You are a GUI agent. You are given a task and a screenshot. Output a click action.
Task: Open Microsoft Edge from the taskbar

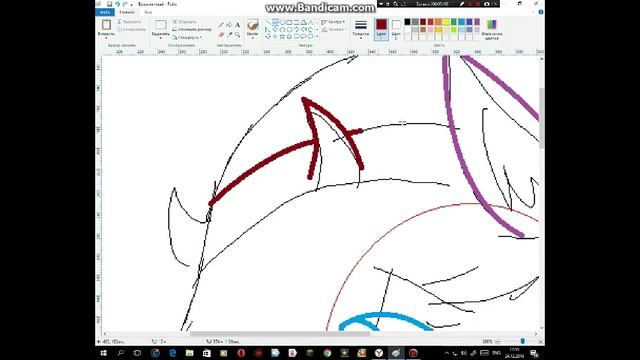[x=173, y=353]
